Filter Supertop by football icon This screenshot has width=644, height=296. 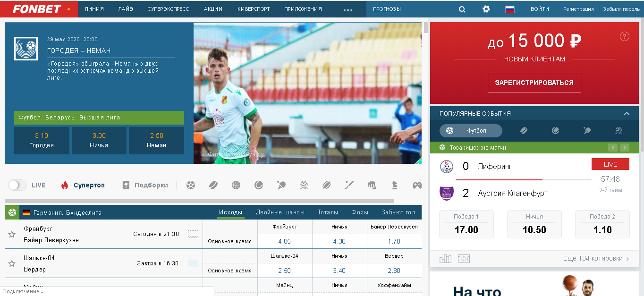[191, 185]
